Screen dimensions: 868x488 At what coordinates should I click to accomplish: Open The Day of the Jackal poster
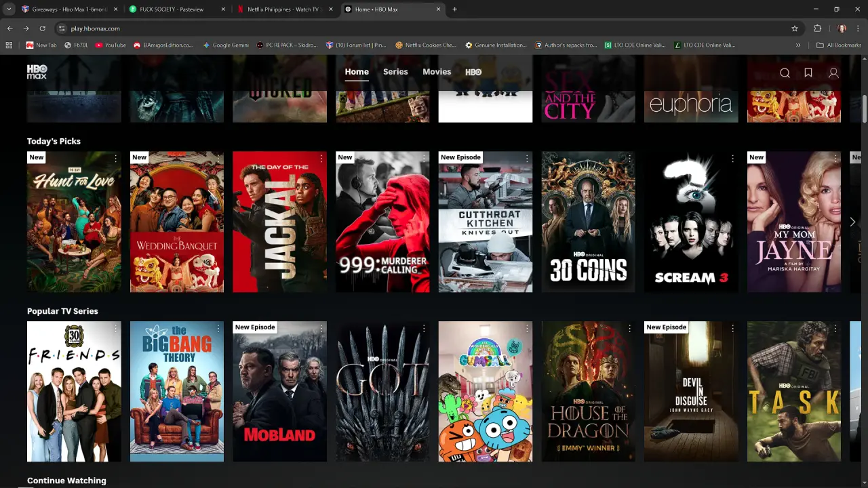click(279, 222)
